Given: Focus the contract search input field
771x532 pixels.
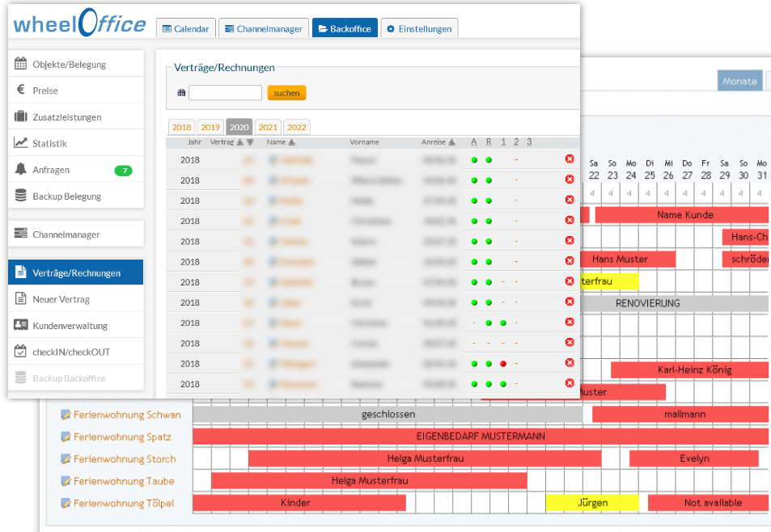Looking at the screenshot, I should pyautogui.click(x=225, y=93).
